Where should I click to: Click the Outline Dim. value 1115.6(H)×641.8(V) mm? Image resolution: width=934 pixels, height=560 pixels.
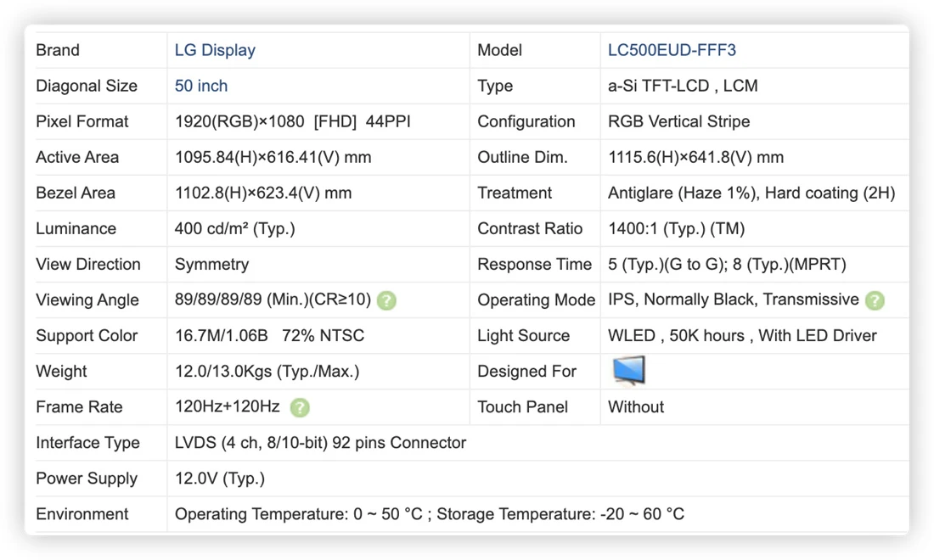[x=695, y=157]
